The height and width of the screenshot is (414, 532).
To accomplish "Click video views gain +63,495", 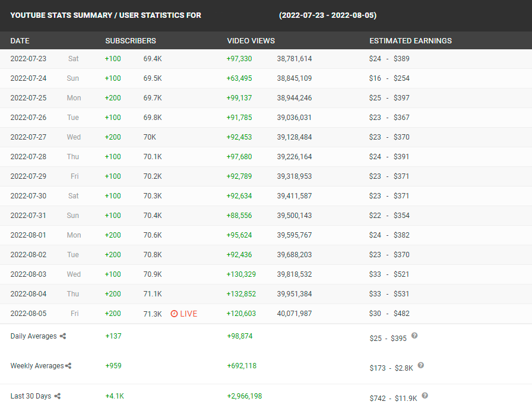I will tap(239, 78).
